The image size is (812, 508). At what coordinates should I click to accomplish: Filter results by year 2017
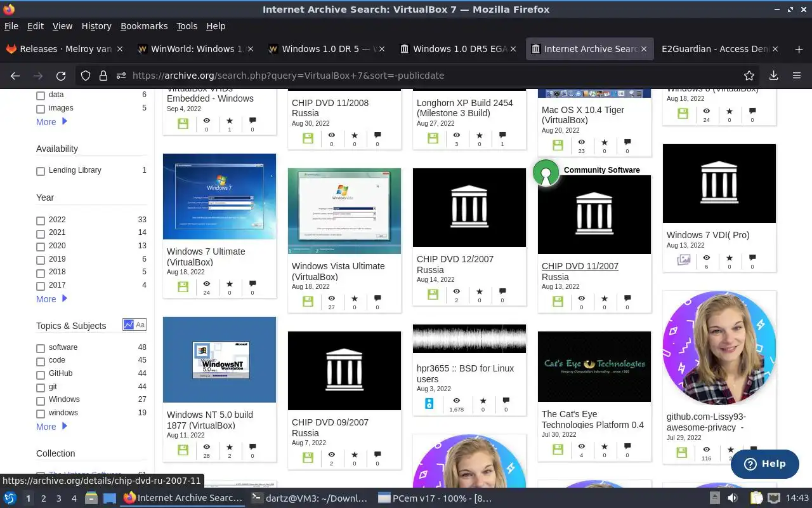point(41,286)
